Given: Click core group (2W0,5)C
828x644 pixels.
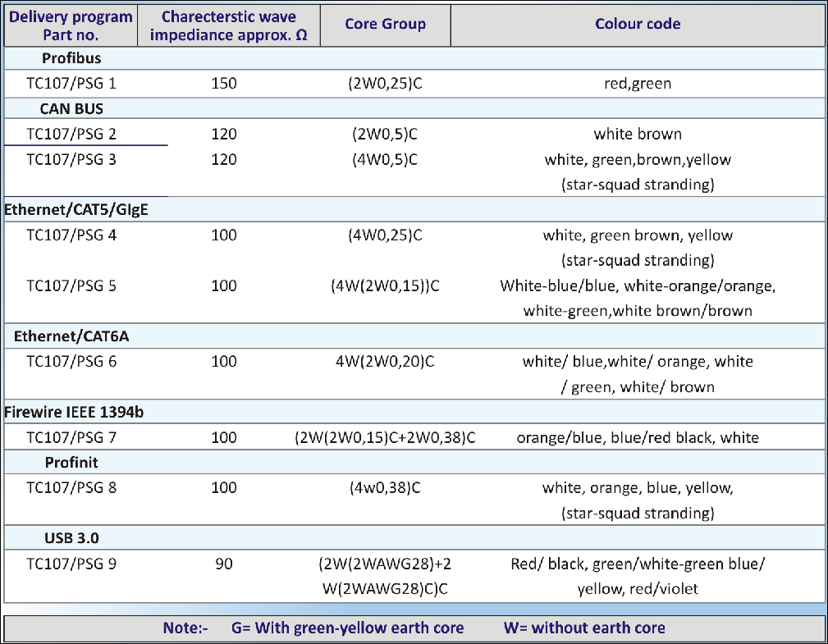Looking at the screenshot, I should pyautogui.click(x=385, y=134).
